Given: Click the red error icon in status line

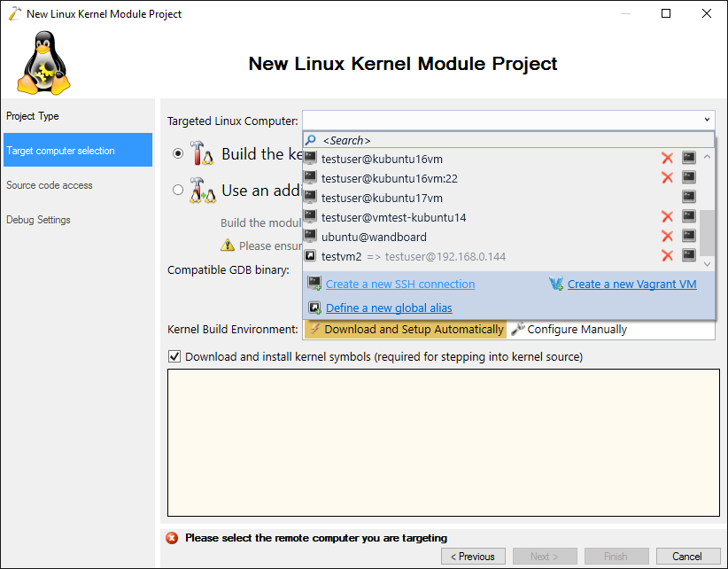Looking at the screenshot, I should pos(172,538).
